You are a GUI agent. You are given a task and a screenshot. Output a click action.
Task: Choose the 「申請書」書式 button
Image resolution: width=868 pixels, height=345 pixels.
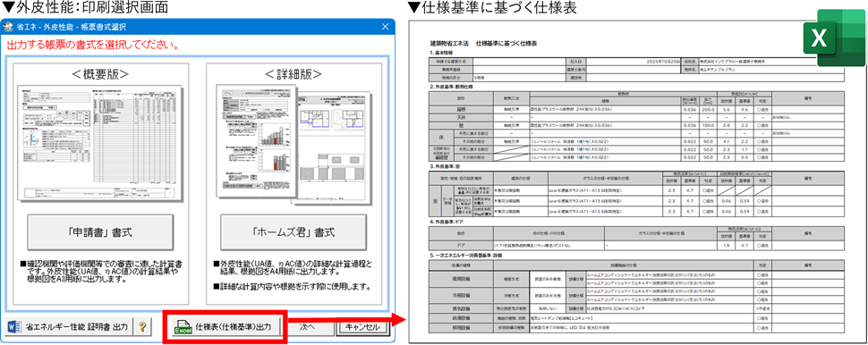tap(101, 232)
